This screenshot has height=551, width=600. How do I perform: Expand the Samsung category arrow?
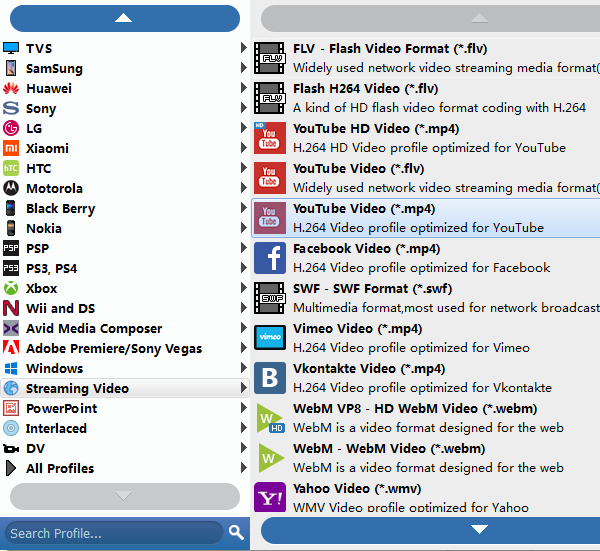[x=244, y=68]
